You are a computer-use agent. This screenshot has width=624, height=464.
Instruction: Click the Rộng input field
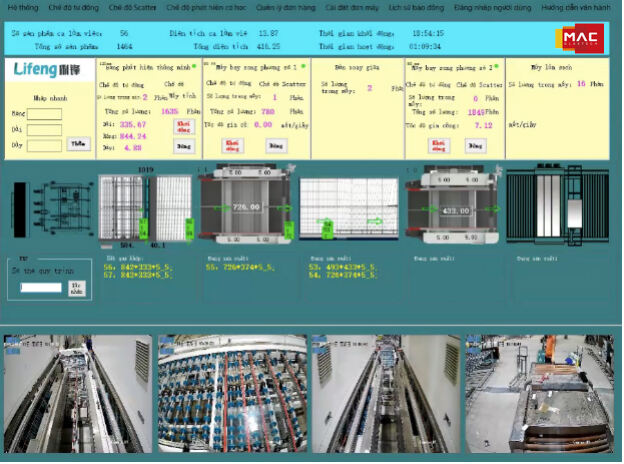tap(45, 114)
